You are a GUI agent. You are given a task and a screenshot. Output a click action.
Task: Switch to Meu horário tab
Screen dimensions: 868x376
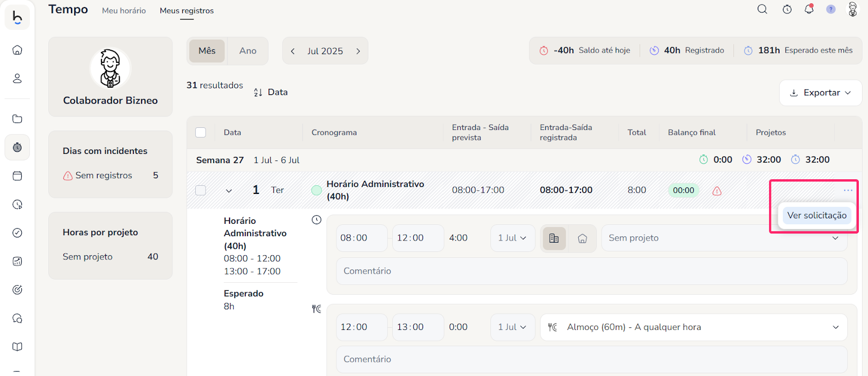[x=124, y=11]
